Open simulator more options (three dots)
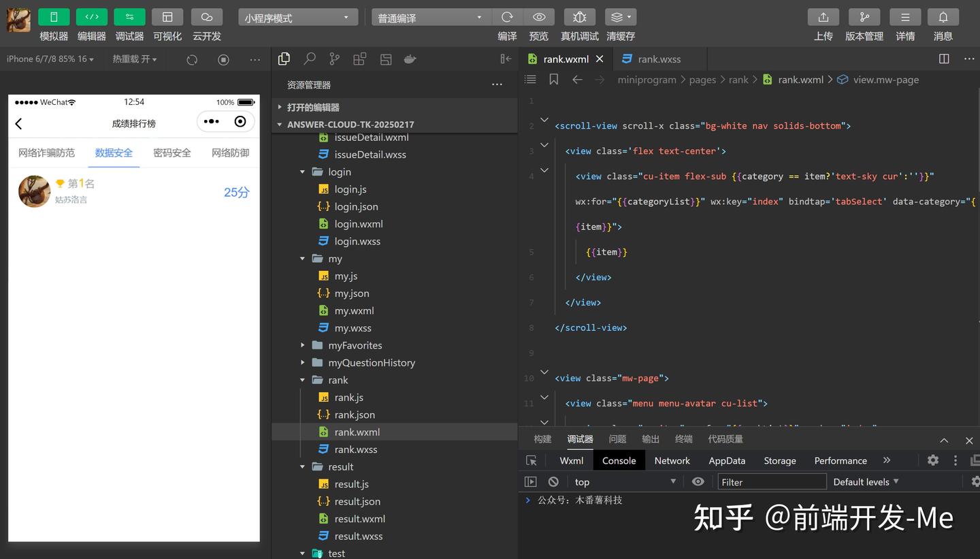This screenshot has height=559, width=980. click(255, 60)
